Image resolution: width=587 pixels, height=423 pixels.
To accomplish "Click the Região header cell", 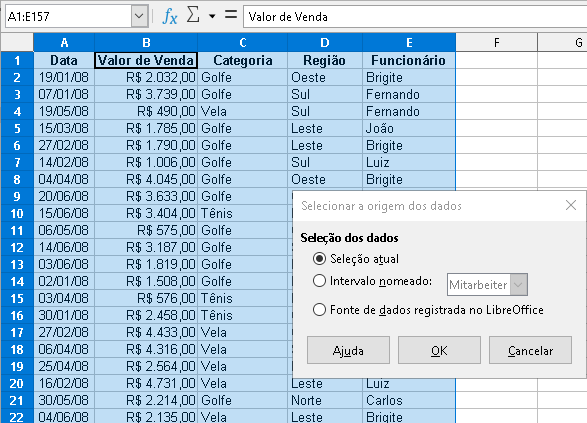I will point(325,60).
